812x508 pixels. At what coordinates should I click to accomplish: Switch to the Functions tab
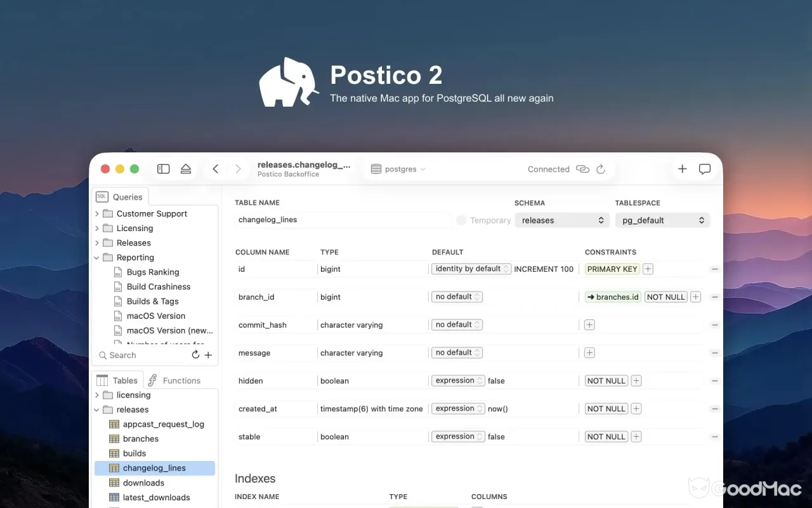[174, 380]
